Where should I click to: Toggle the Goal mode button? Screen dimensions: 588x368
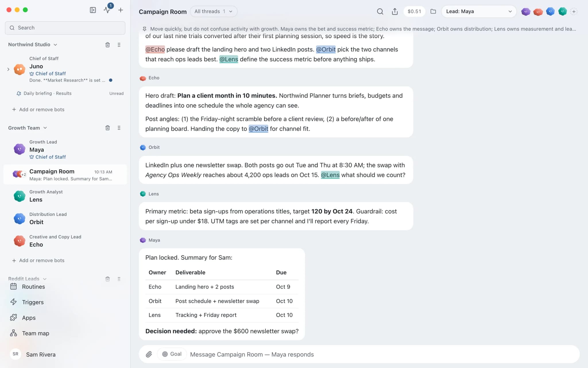(x=172, y=354)
